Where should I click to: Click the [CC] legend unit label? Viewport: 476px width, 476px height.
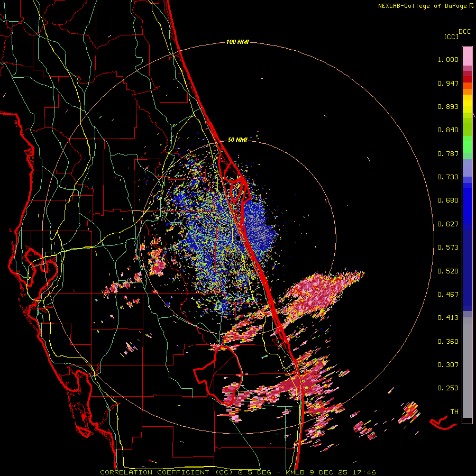tap(451, 36)
